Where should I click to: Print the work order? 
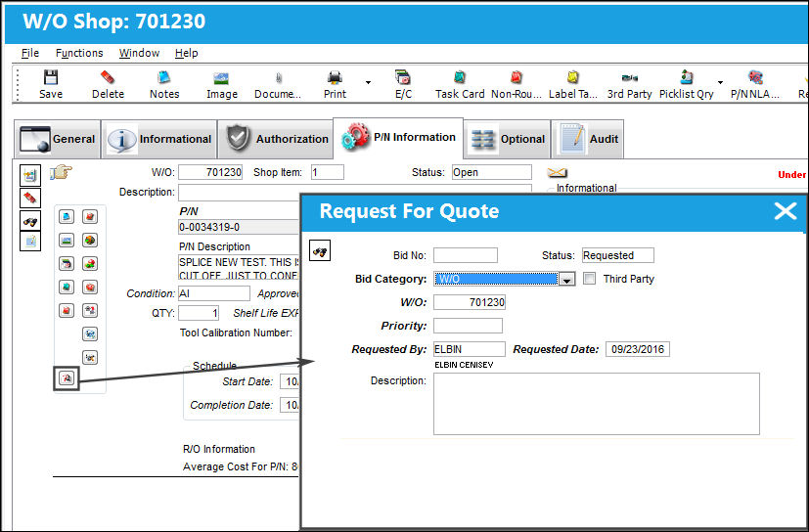(x=335, y=85)
